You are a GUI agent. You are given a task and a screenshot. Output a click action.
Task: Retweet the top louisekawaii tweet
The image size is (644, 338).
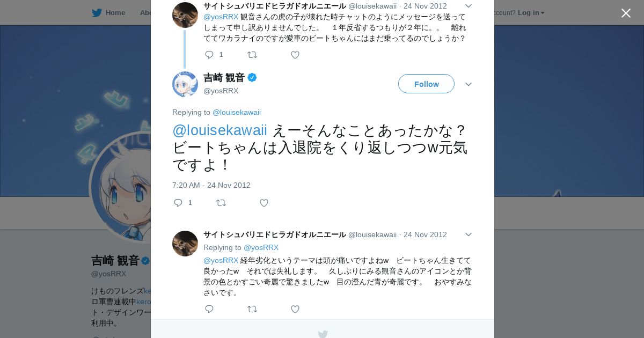coord(252,55)
